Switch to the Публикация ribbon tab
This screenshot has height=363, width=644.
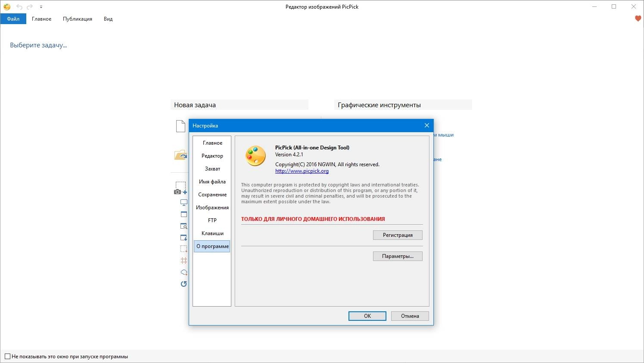(78, 19)
